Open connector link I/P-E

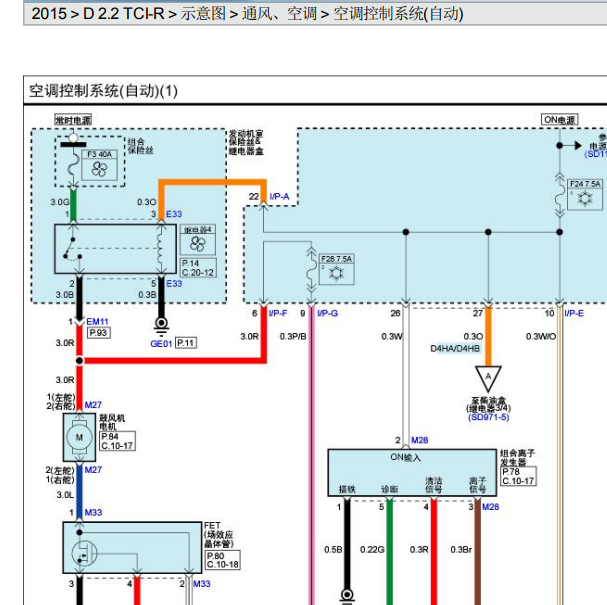click(574, 313)
